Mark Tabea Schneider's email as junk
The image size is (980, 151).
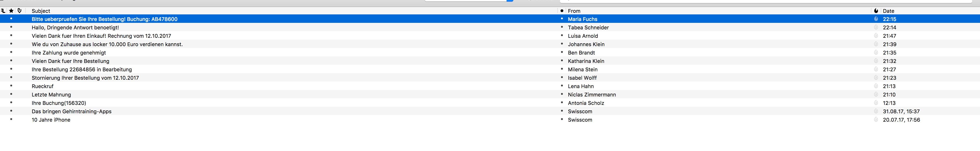876,27
